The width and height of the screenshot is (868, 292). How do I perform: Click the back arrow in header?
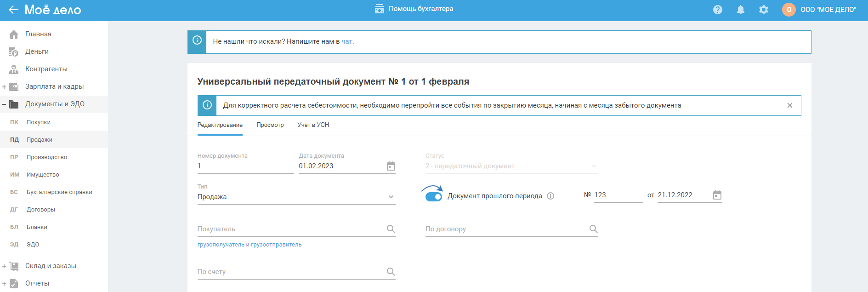click(13, 10)
